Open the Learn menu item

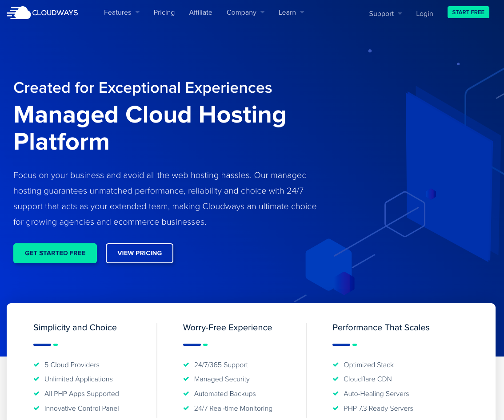point(287,12)
